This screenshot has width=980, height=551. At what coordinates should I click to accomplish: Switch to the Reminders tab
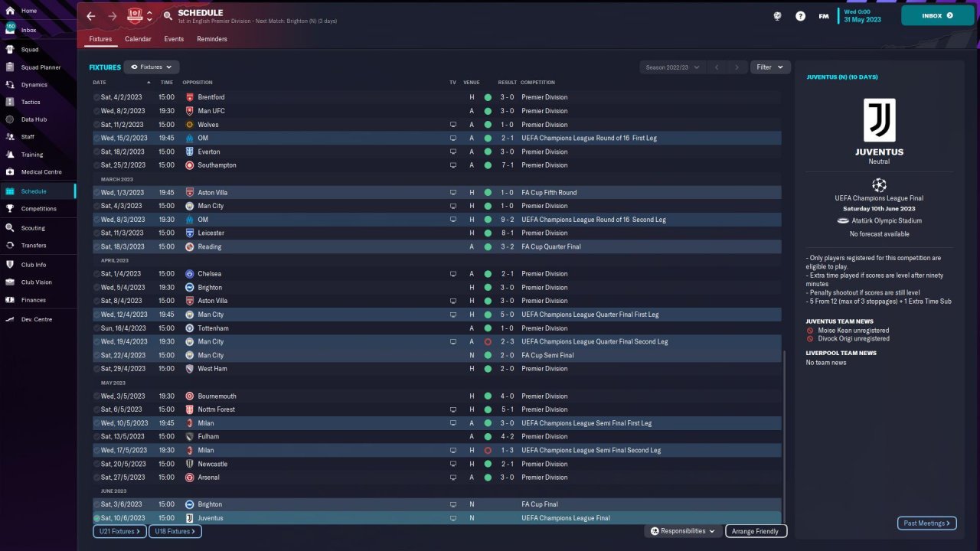tap(212, 39)
